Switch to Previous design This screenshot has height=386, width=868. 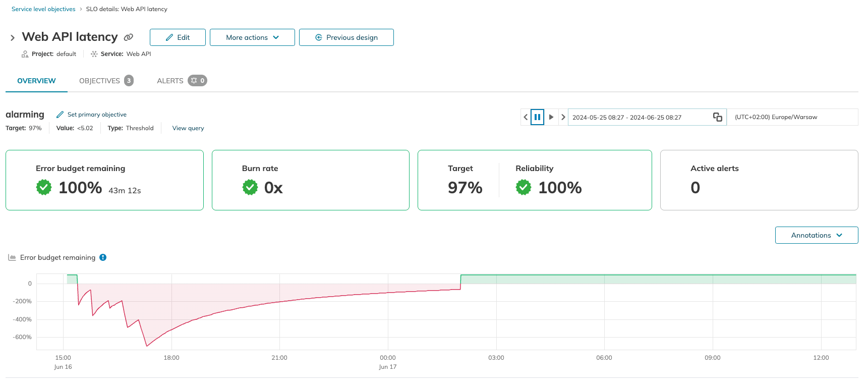[346, 37]
